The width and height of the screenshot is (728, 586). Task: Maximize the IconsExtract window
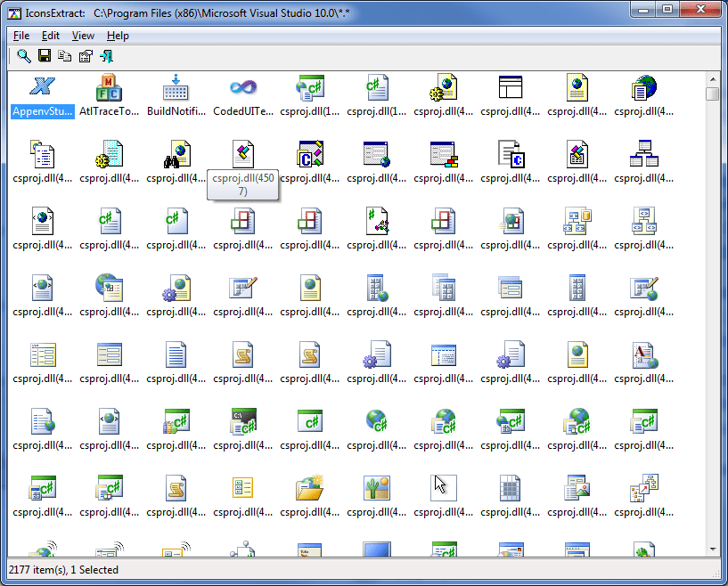coord(667,10)
